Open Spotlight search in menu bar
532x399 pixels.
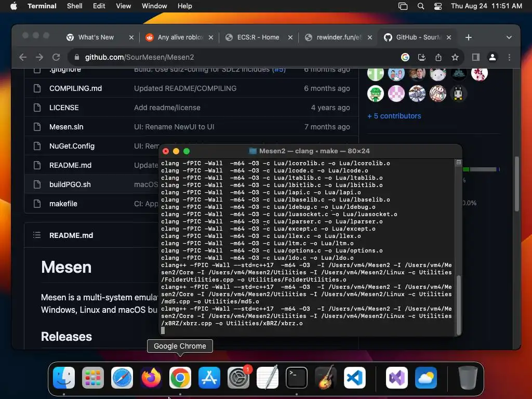coord(421,6)
